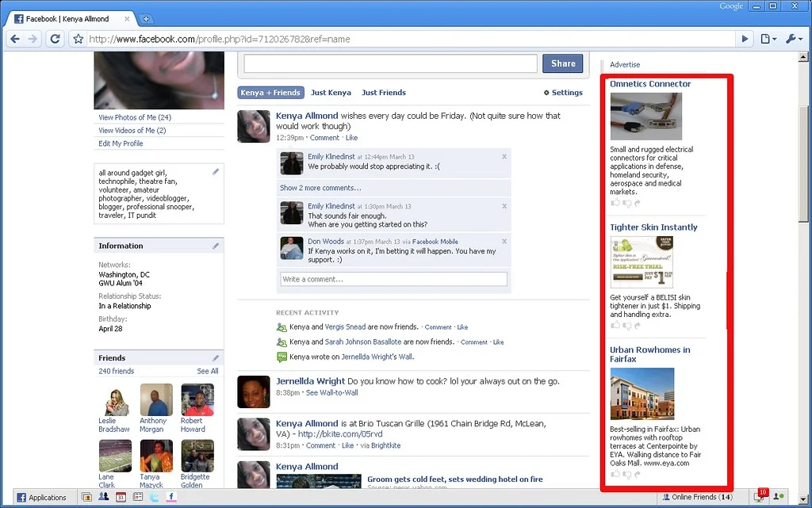Open View Videos of Me (2)
Image resolution: width=812 pixels, height=508 pixels.
click(x=132, y=130)
